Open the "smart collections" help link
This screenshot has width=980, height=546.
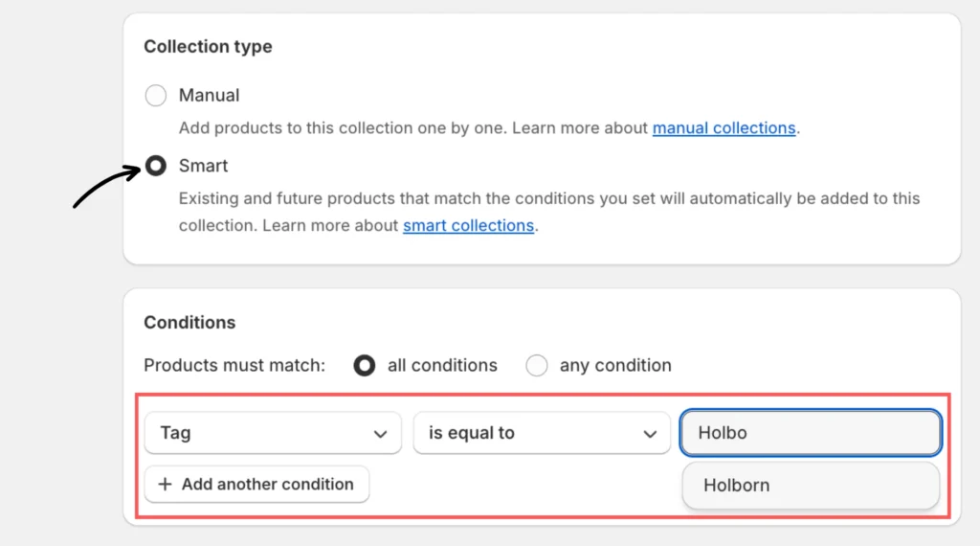click(468, 226)
